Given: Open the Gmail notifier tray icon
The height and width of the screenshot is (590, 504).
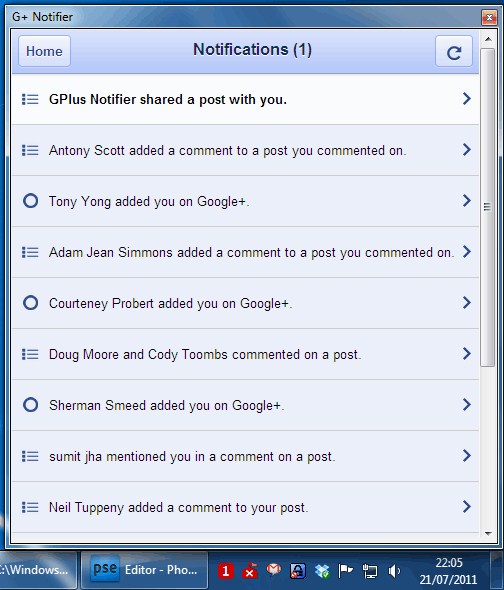Looking at the screenshot, I should tap(274, 570).
